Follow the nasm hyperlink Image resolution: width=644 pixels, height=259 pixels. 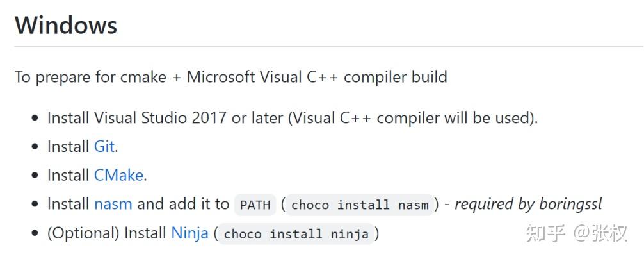tap(113, 205)
